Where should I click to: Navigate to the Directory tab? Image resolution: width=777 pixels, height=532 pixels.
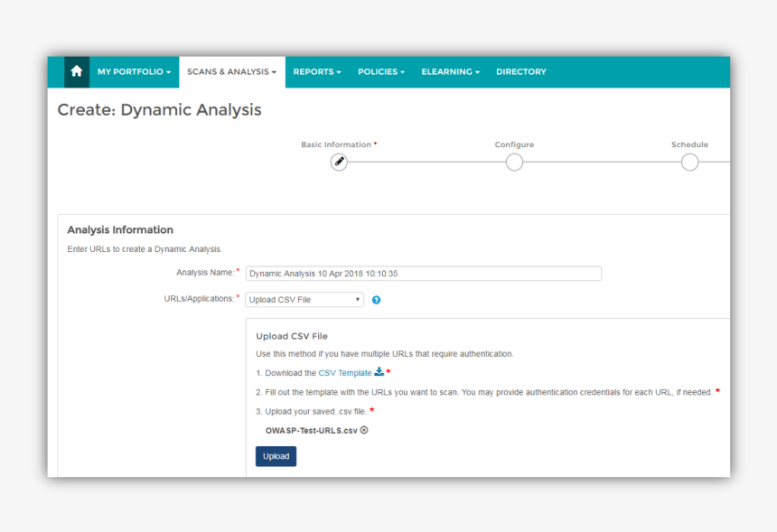pyautogui.click(x=520, y=71)
